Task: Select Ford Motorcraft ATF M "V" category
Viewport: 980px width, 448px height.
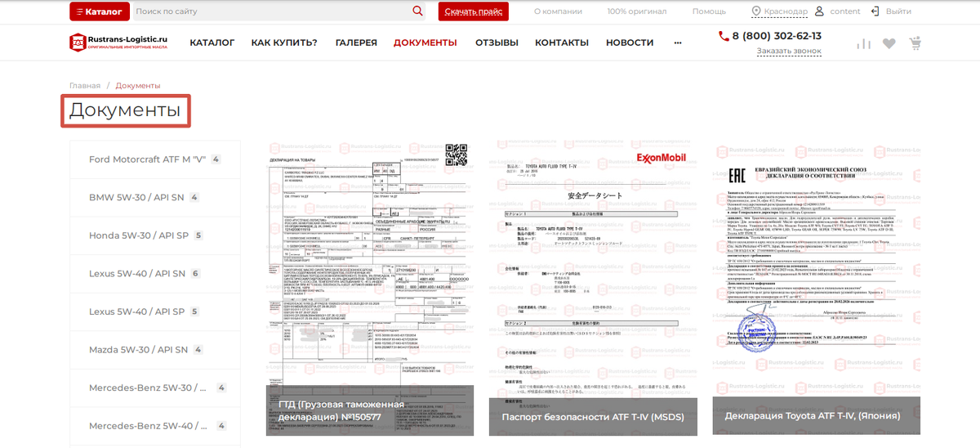Action: pyautogui.click(x=155, y=159)
